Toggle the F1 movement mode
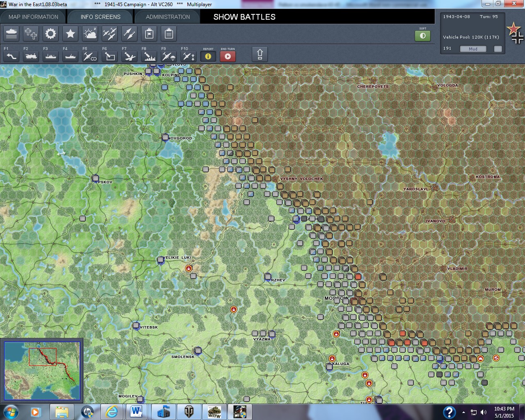Screen dimensions: 525x420 [11, 57]
